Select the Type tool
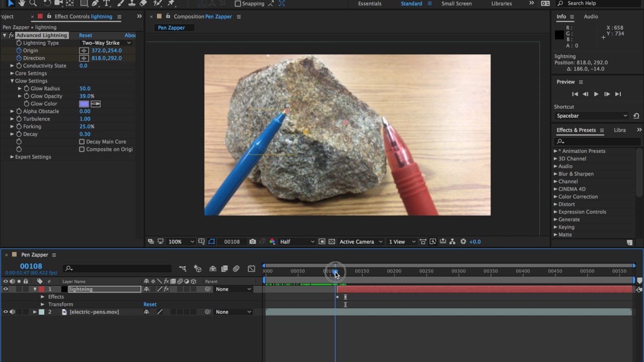The width and height of the screenshot is (644, 362). [x=107, y=3]
